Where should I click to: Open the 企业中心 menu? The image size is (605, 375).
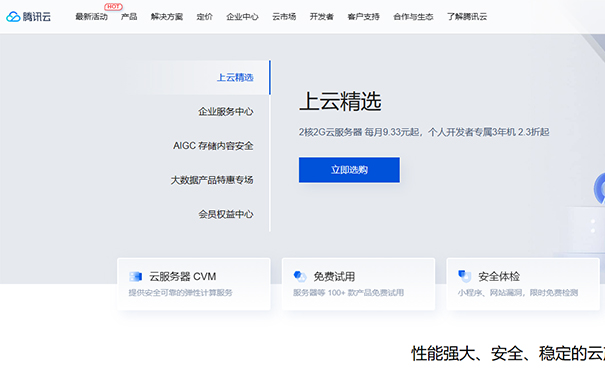point(242,17)
